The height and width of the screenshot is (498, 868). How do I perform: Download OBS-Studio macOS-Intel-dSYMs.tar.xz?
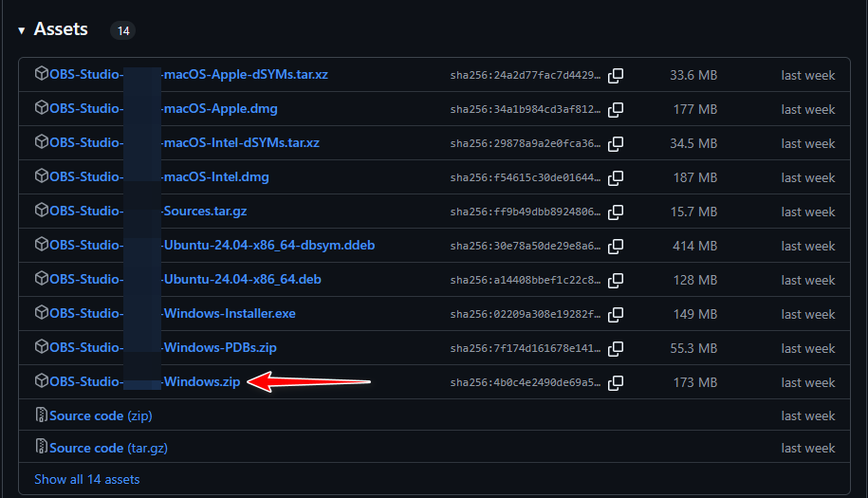click(x=184, y=142)
